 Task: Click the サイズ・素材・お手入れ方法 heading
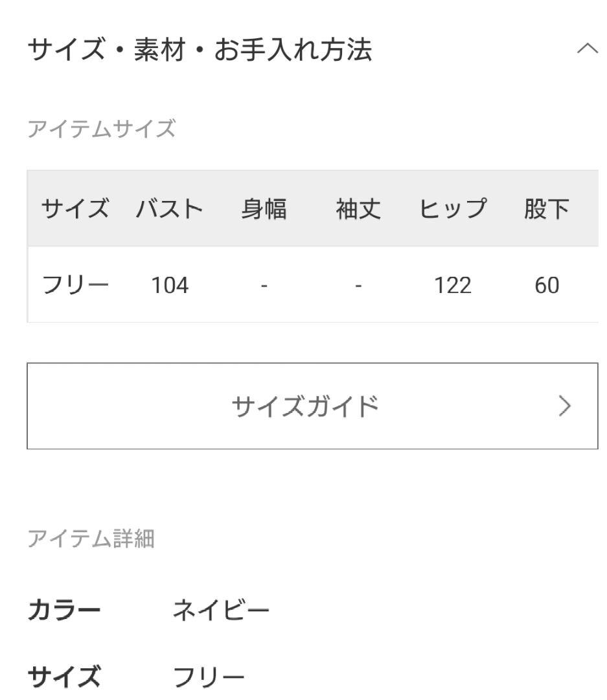point(200,49)
